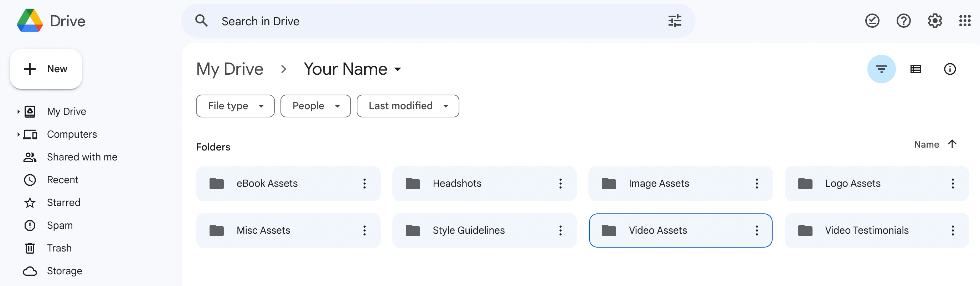Image resolution: width=980 pixels, height=286 pixels.
Task: Open the Google apps grid
Action: pos(965,21)
